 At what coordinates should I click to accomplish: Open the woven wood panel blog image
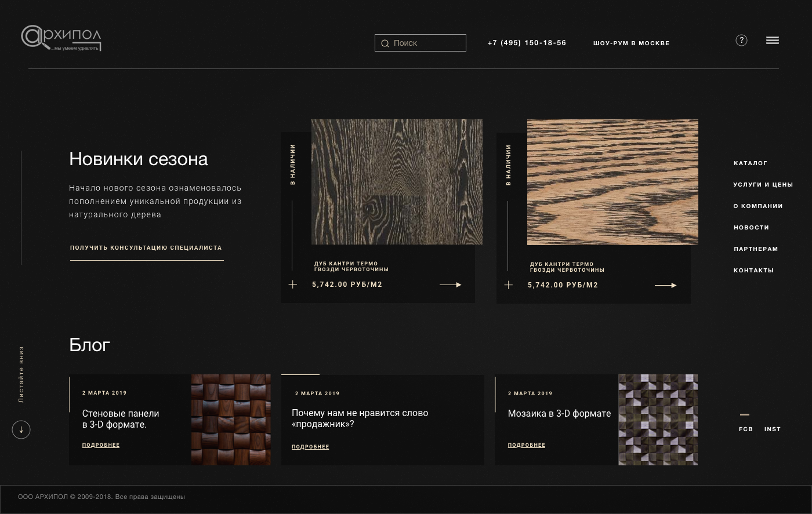pos(231,420)
